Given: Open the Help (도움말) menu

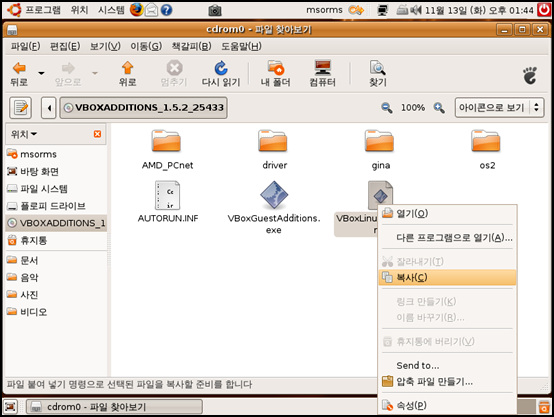Looking at the screenshot, I should [x=241, y=46].
